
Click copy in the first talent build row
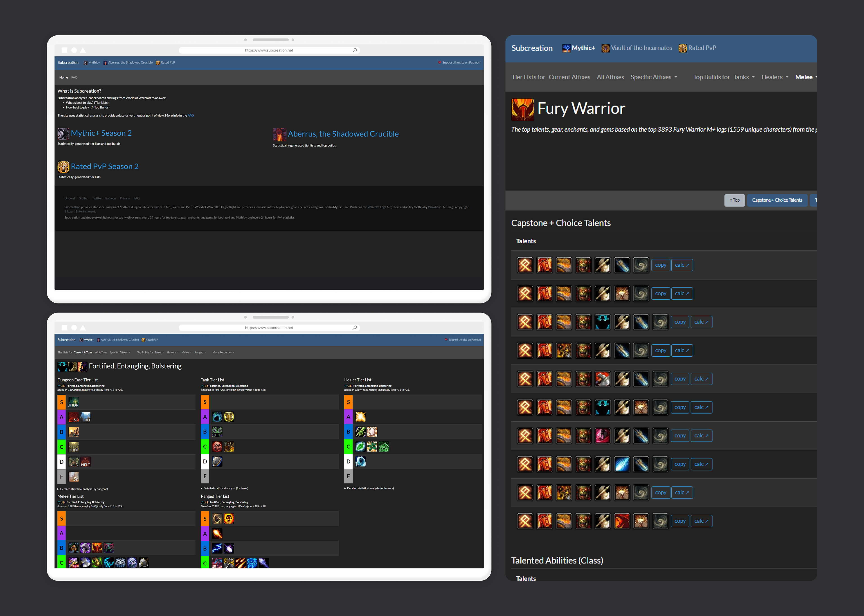click(661, 265)
